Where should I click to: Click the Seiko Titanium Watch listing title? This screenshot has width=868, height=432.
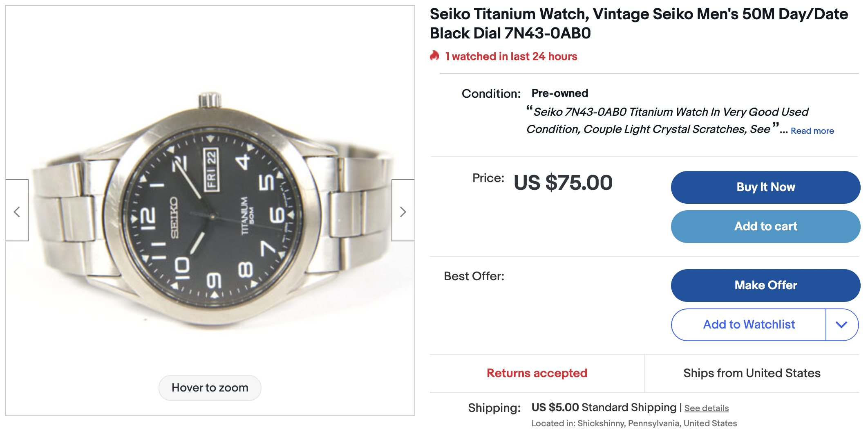pos(638,24)
